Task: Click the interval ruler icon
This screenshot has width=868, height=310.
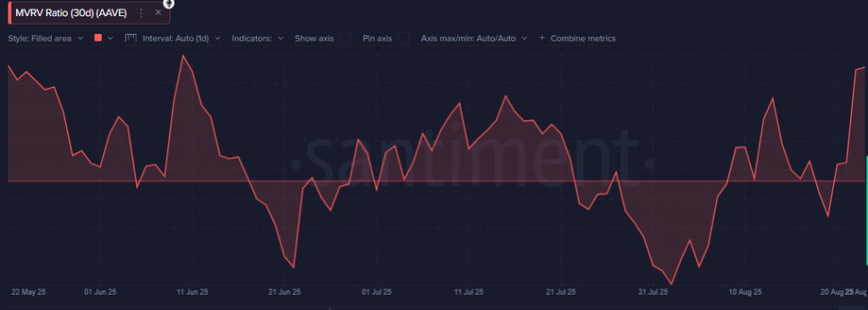Action: 131,38
